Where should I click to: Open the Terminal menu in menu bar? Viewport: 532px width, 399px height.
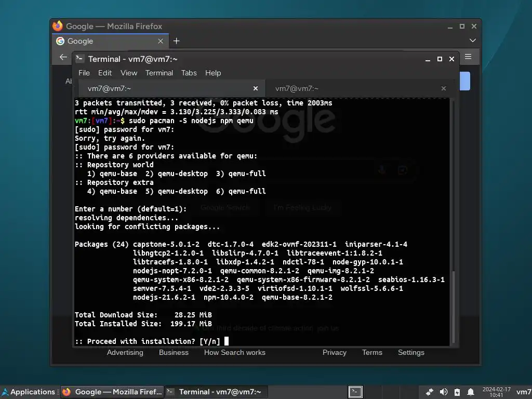(159, 73)
